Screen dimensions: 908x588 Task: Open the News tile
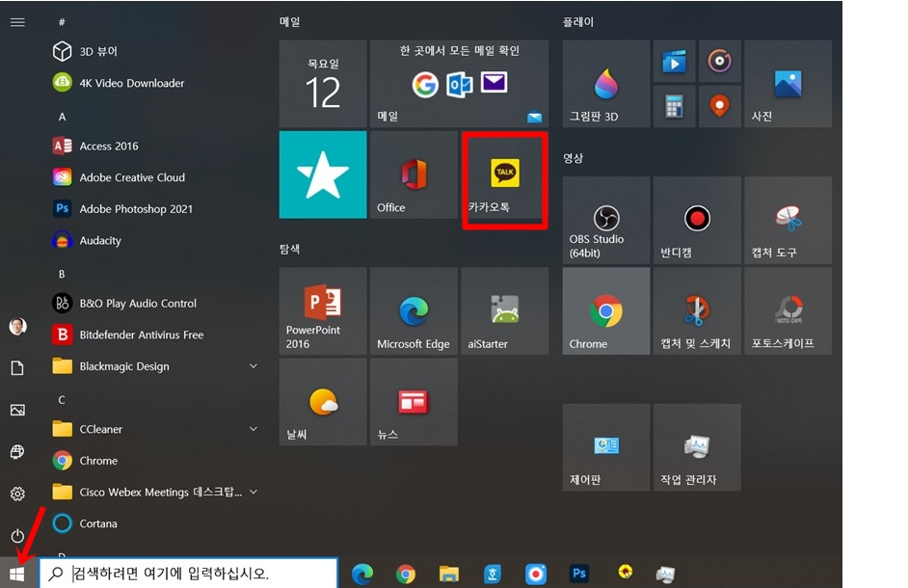(x=414, y=402)
